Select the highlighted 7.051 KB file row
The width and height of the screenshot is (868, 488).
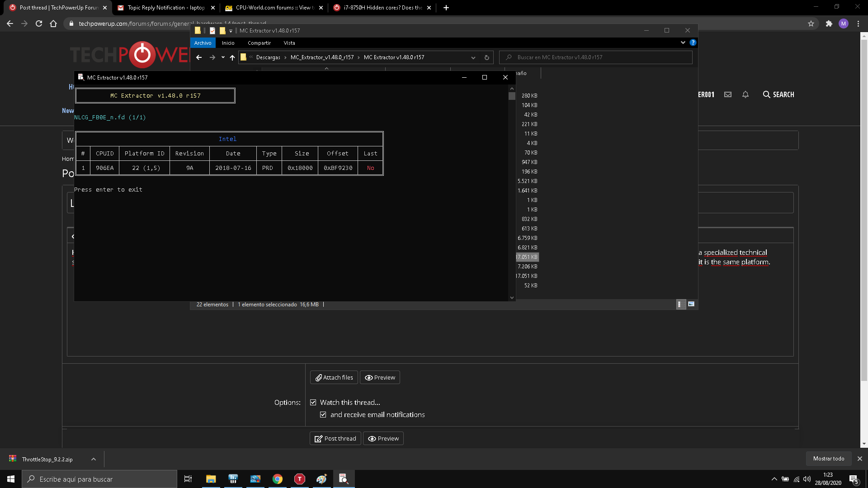click(527, 257)
